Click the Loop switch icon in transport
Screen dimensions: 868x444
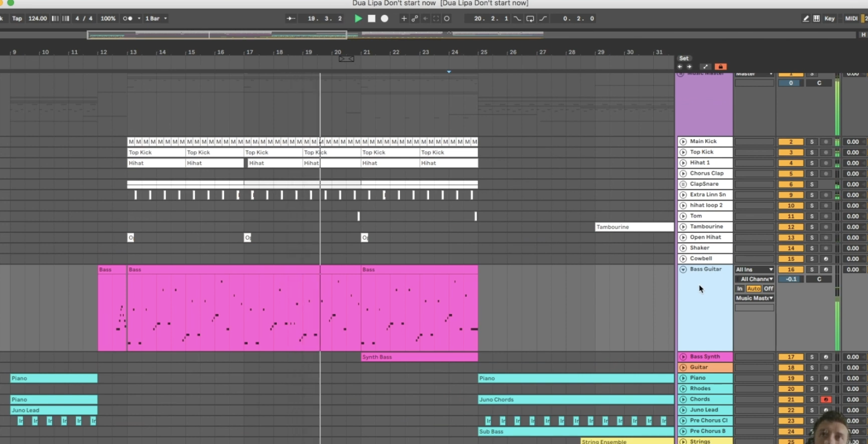[530, 19]
